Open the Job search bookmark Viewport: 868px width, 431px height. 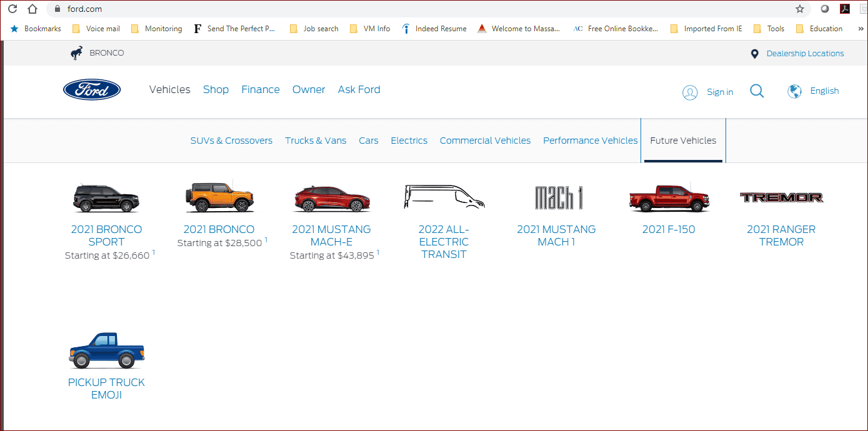(314, 29)
